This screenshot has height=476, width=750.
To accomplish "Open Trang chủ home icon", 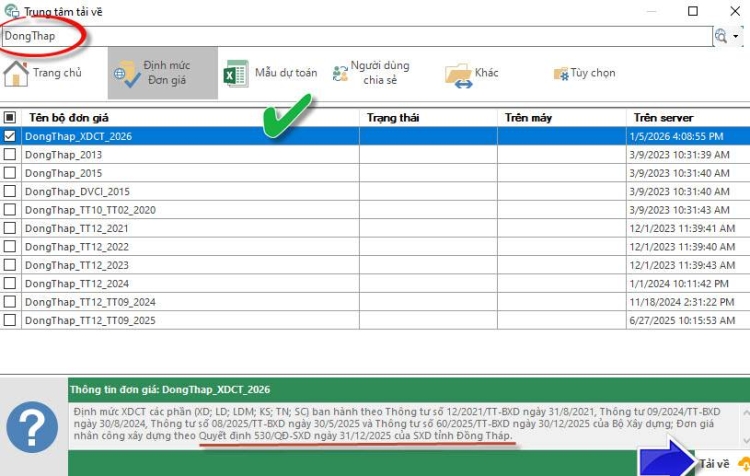I will pyautogui.click(x=16, y=73).
